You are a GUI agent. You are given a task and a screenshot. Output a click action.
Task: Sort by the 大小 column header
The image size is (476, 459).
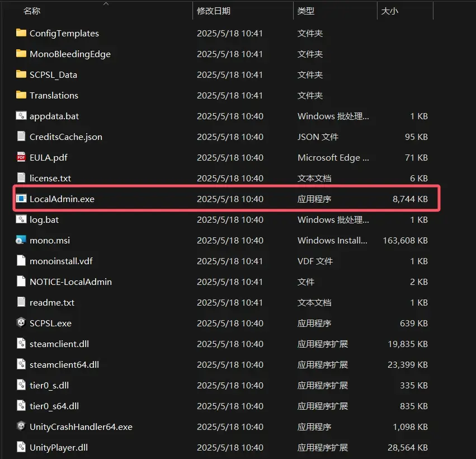click(x=389, y=11)
